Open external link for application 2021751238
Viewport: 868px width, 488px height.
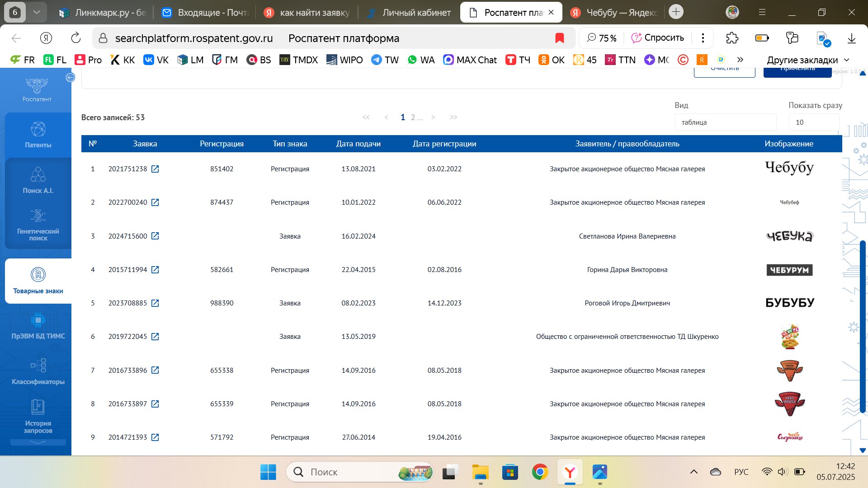click(x=155, y=169)
